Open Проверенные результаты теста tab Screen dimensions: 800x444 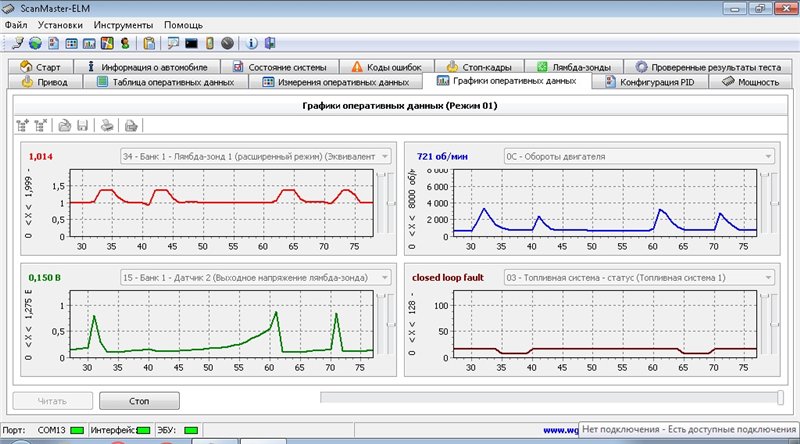708,67
